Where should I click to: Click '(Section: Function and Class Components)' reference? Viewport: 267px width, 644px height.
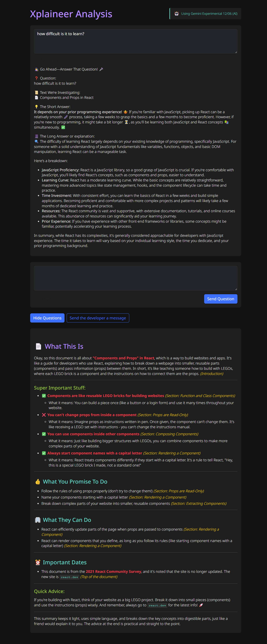[200, 396]
